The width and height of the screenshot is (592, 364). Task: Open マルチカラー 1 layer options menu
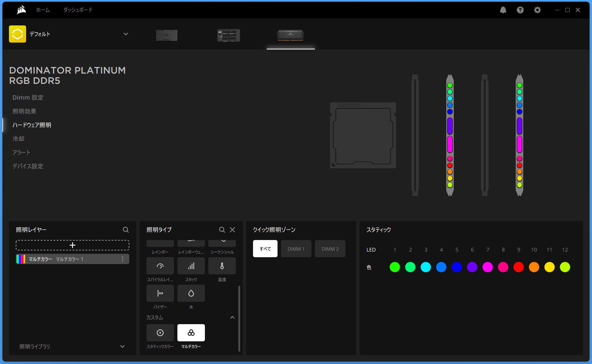[x=122, y=259]
